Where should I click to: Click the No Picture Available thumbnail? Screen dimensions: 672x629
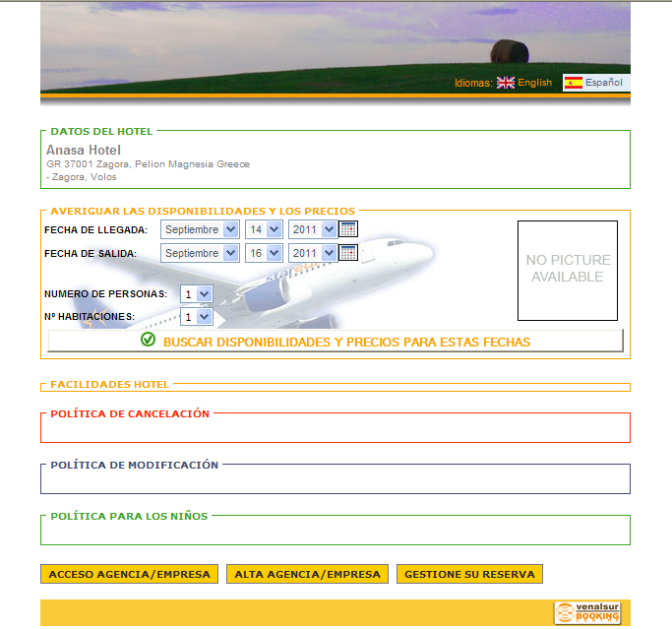[x=568, y=270]
